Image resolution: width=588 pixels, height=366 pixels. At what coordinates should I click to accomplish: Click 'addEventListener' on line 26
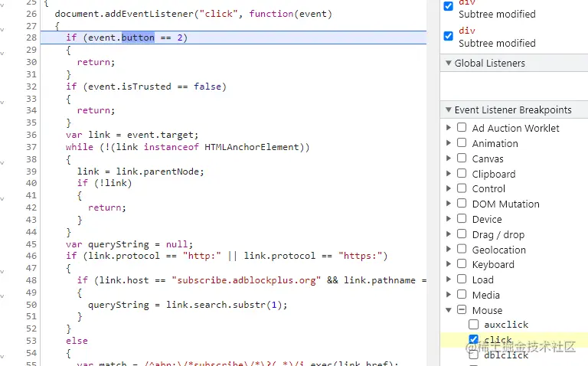click(149, 14)
